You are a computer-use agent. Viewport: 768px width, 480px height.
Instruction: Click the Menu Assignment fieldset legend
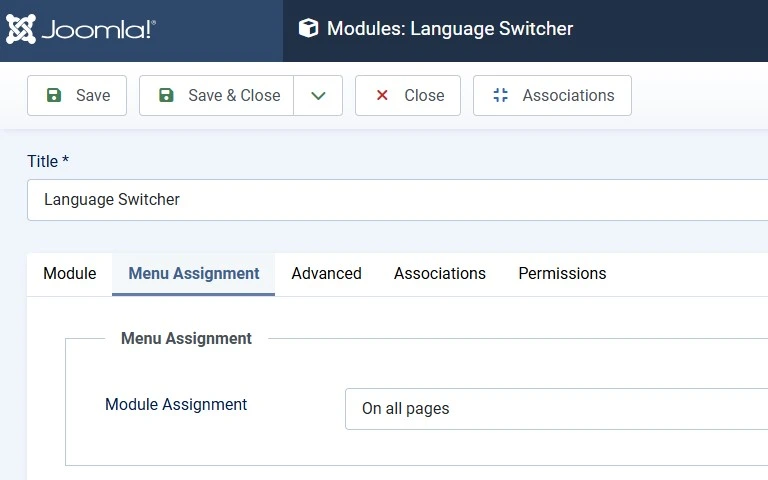(x=186, y=338)
